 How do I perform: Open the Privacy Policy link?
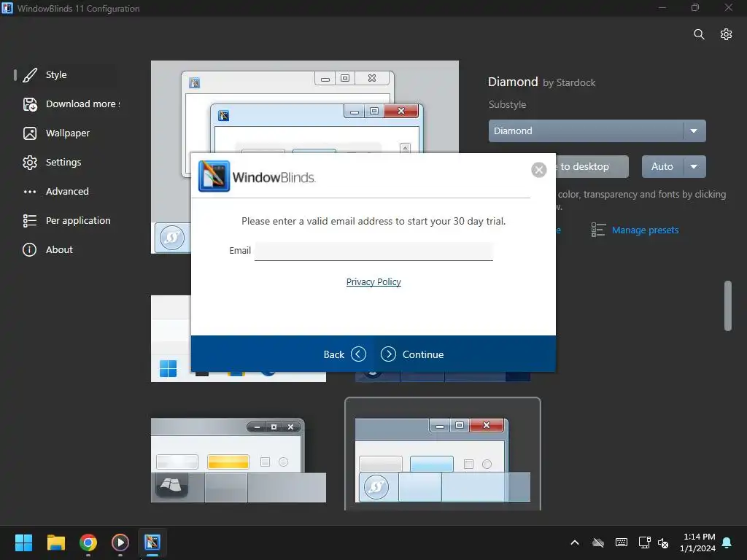[373, 282]
